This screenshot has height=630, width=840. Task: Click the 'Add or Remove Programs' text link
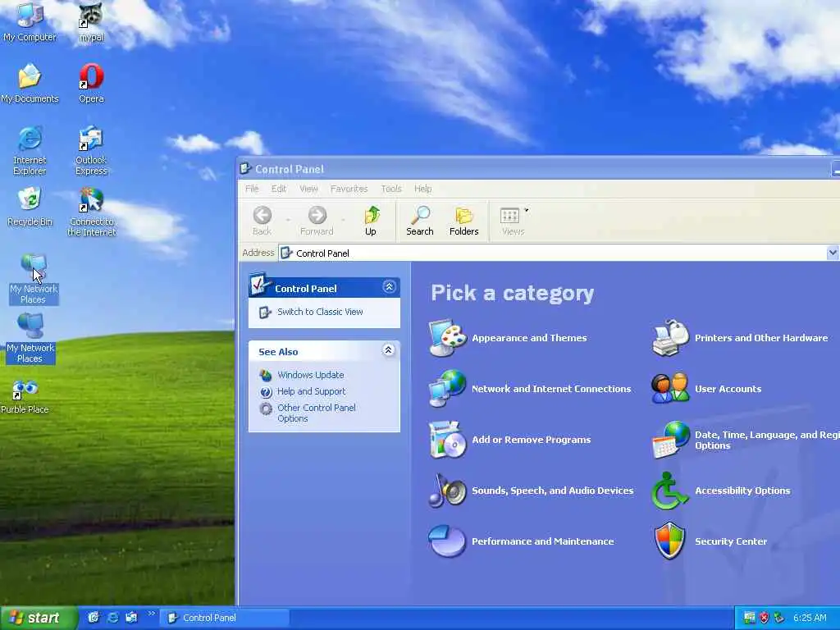(x=531, y=440)
